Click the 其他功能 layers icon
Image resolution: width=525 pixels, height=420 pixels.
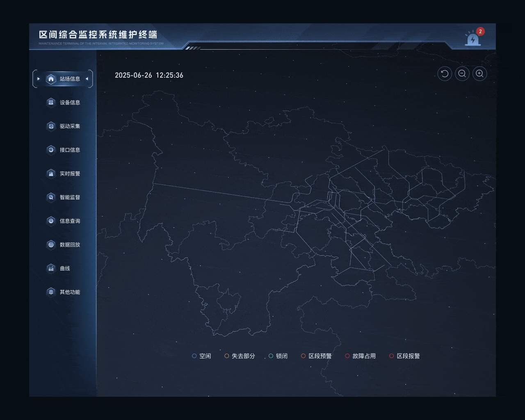[x=51, y=292]
